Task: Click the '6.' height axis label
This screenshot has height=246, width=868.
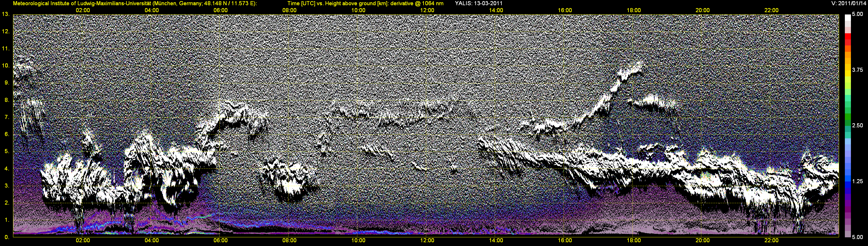Action: pyautogui.click(x=7, y=135)
